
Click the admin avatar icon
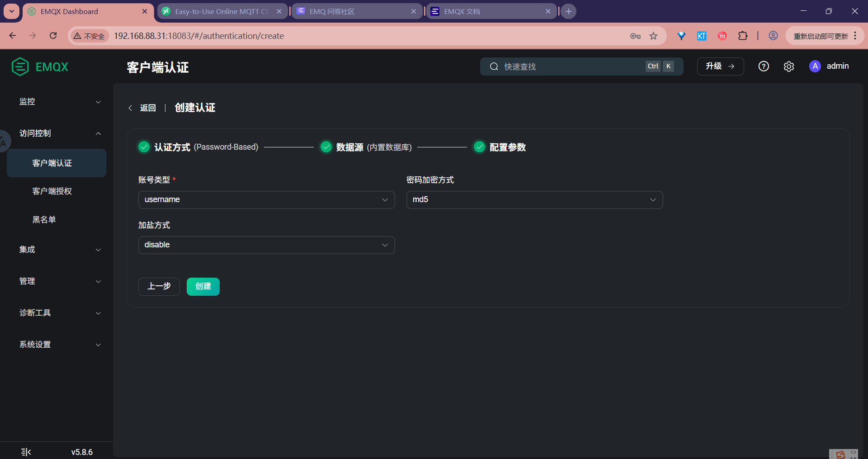click(815, 66)
